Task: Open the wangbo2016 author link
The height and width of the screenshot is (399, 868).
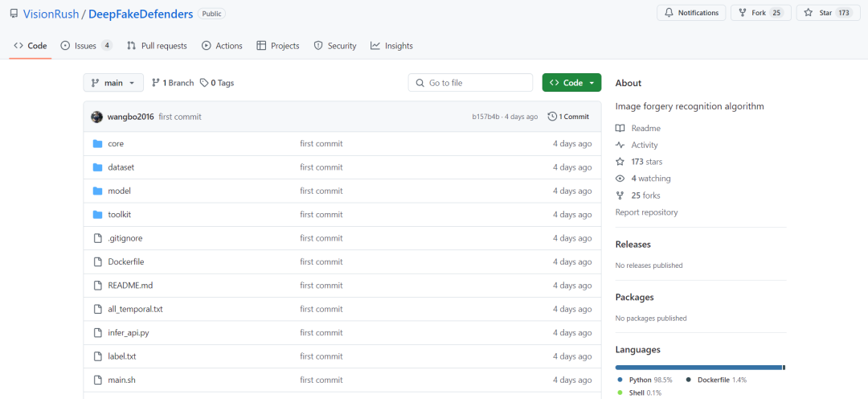Action: pyautogui.click(x=131, y=117)
